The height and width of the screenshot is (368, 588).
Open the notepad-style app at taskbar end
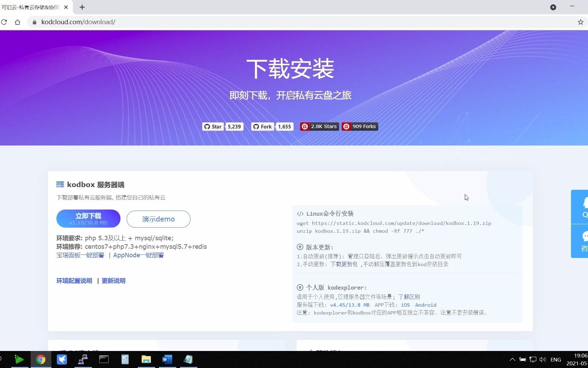click(x=188, y=359)
